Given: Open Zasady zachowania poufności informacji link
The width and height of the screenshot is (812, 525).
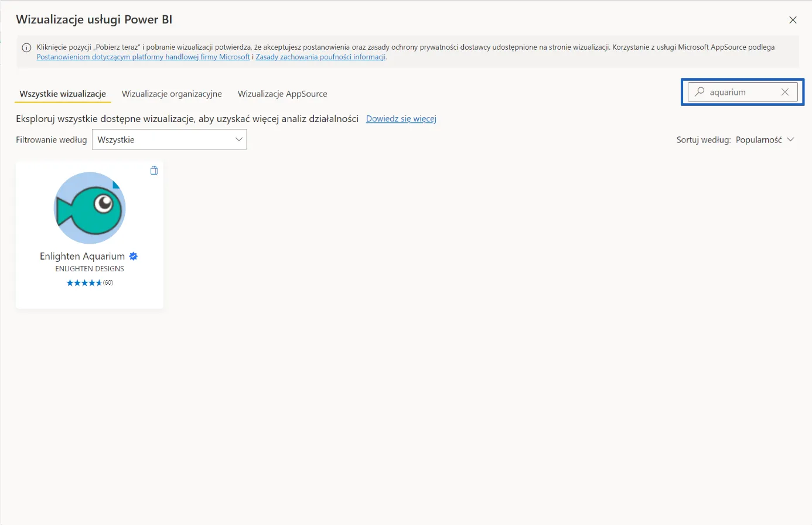Looking at the screenshot, I should click(320, 57).
